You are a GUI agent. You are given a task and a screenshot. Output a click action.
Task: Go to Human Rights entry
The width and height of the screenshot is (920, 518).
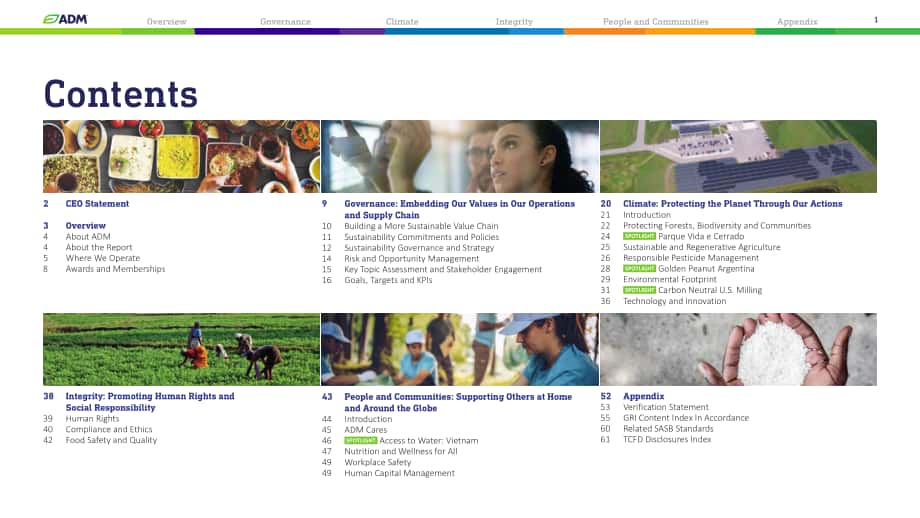tap(92, 418)
